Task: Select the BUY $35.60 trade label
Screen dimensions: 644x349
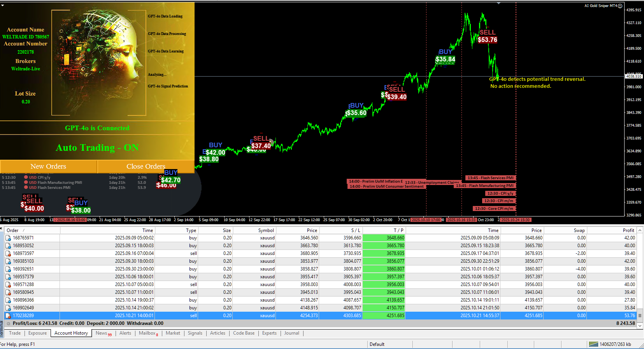Action: click(356, 110)
